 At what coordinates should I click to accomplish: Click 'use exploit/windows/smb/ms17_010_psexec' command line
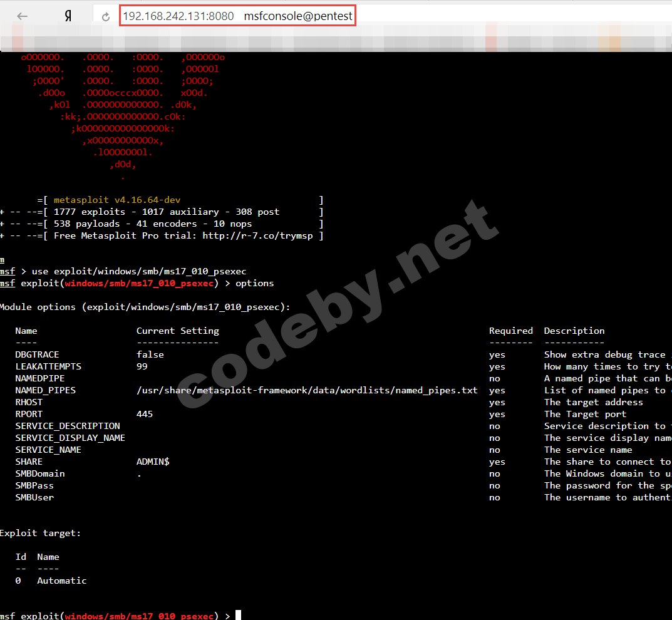[x=139, y=271]
